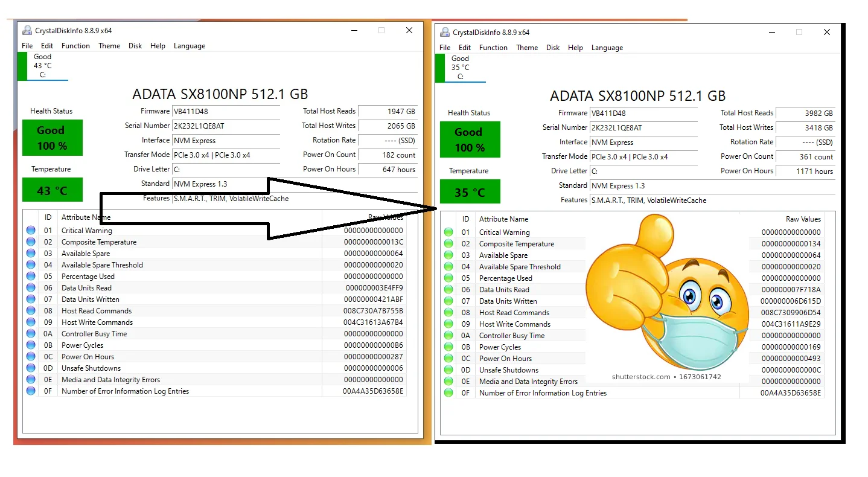Screen dimensions: 868x477
Task: Select the C: disk tab showing Good 35 °C
Action: [x=460, y=68]
